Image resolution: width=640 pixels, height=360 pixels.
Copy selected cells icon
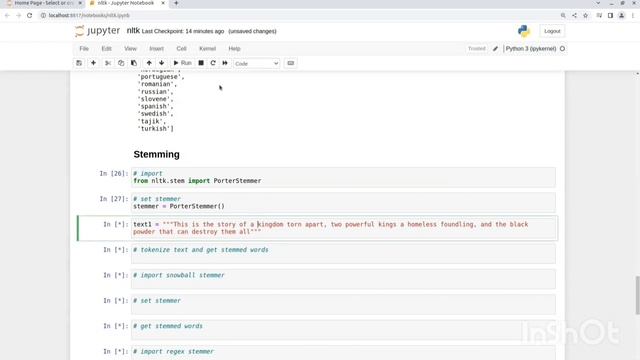click(x=121, y=63)
